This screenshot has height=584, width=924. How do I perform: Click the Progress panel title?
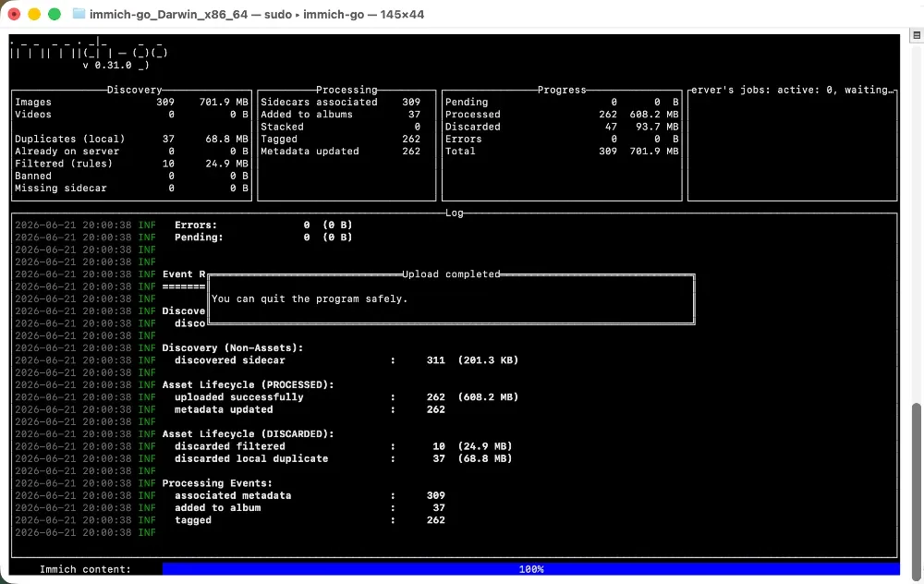point(562,90)
